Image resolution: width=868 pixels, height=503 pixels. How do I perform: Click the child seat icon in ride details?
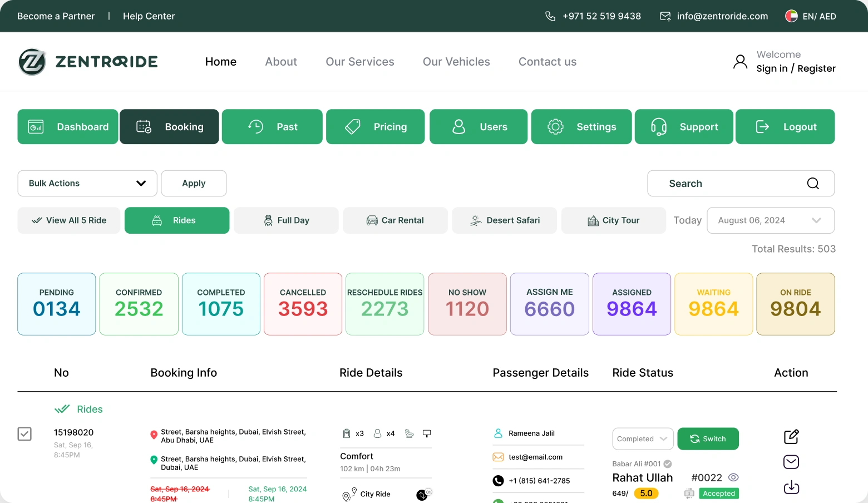[410, 433]
